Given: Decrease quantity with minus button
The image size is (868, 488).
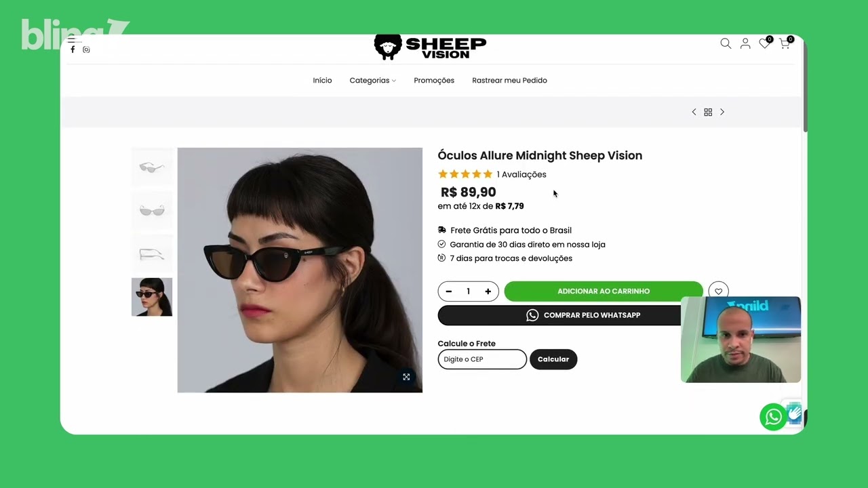Looking at the screenshot, I should 449,291.
